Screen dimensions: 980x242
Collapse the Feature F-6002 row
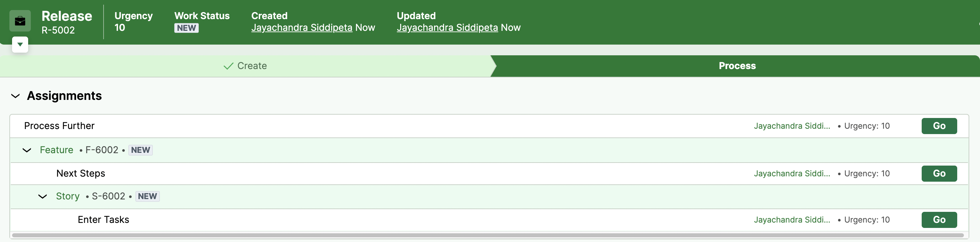click(26, 150)
